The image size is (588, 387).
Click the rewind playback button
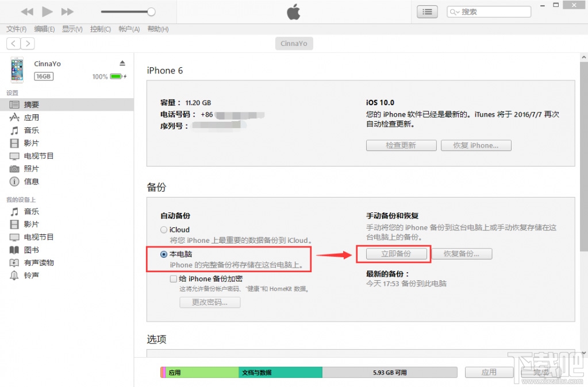pyautogui.click(x=27, y=11)
